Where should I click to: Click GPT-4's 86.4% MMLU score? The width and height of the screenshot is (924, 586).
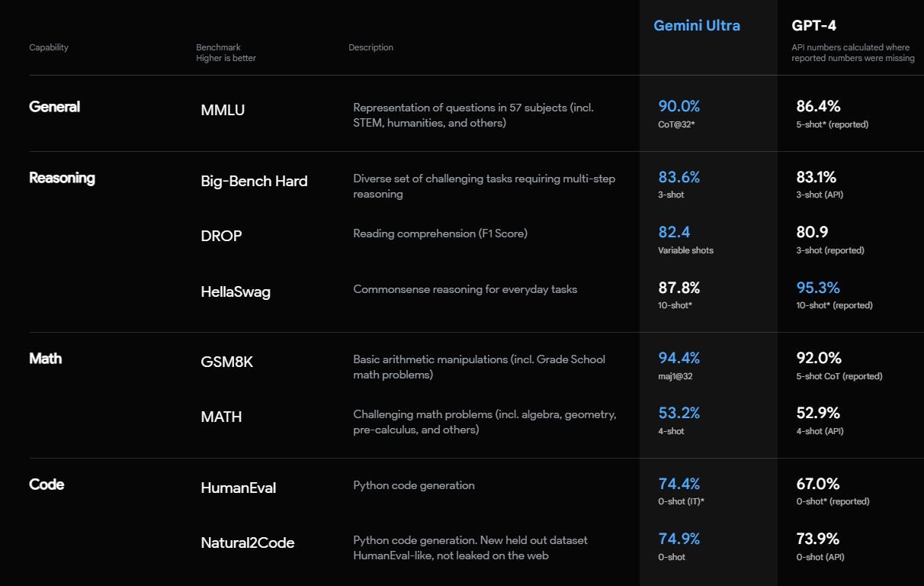click(818, 106)
